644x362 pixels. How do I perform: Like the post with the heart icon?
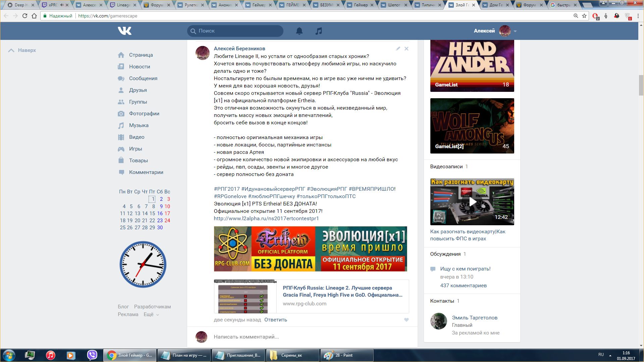(x=406, y=320)
